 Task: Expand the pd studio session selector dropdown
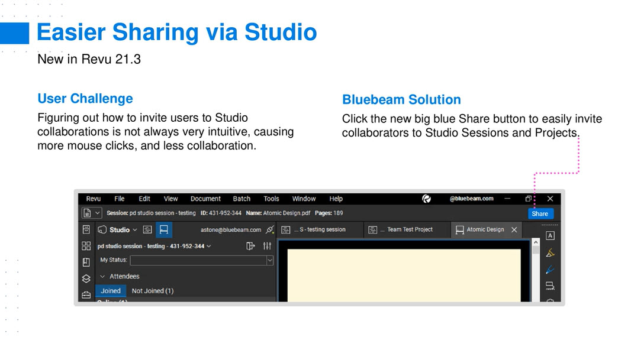click(209, 247)
